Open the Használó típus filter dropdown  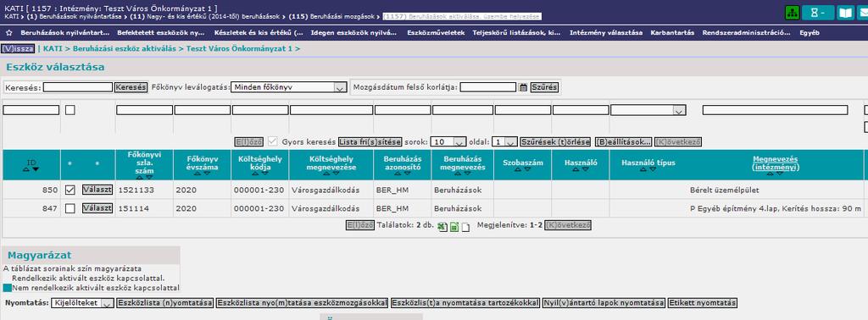[648, 110]
